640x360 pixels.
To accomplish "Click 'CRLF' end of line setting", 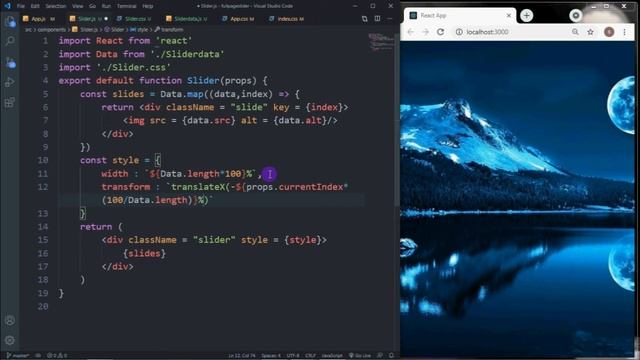I will tap(310, 356).
